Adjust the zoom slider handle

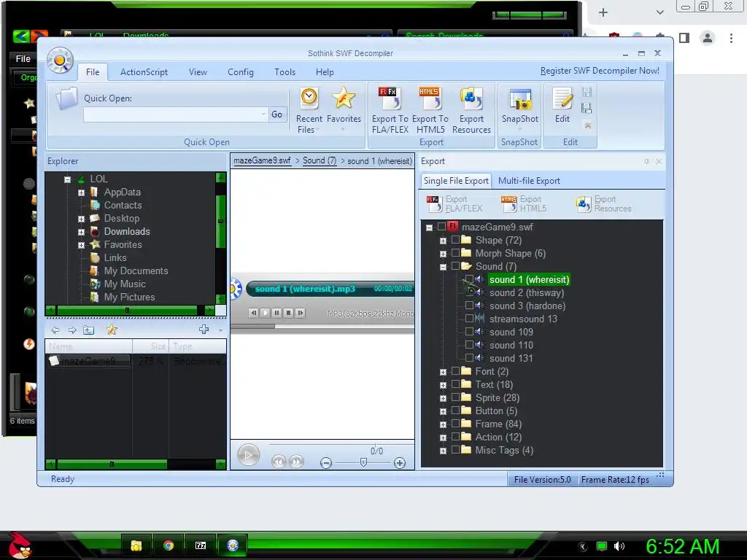(x=363, y=462)
